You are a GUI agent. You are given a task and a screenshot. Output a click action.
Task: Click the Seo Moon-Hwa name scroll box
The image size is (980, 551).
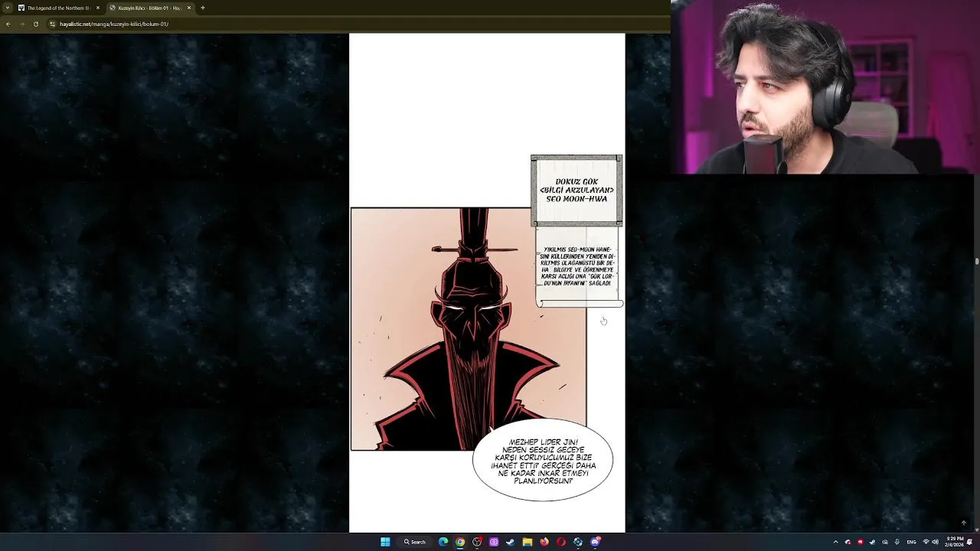coord(577,191)
